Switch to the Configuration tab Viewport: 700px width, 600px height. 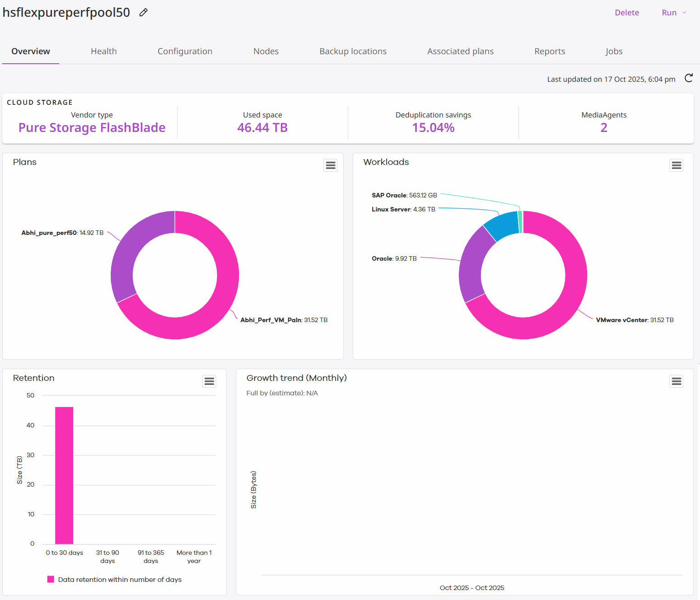click(185, 51)
